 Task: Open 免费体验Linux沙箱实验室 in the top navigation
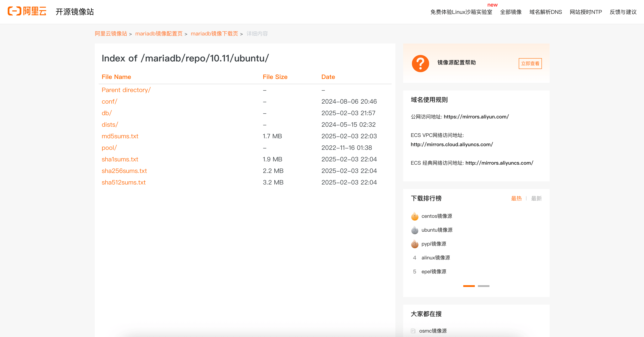coord(461,12)
